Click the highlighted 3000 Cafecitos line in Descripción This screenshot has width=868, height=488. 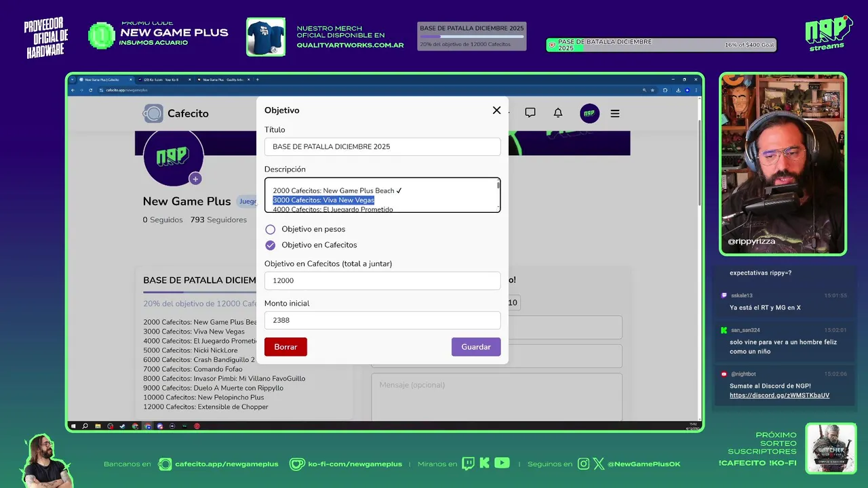coord(323,200)
